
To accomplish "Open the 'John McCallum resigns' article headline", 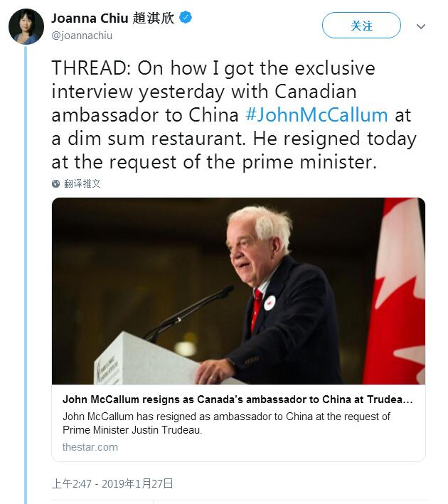I will [238, 400].
